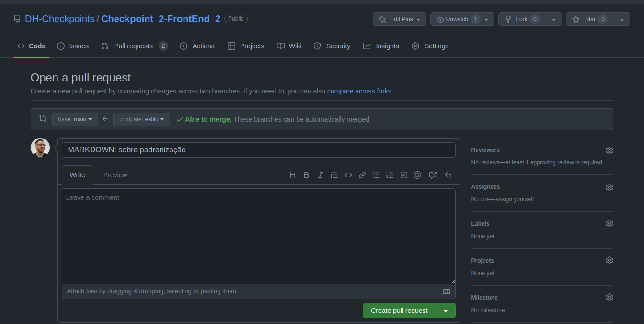Open the base: main branch dropdown
This screenshot has width=644, height=324.
click(75, 119)
